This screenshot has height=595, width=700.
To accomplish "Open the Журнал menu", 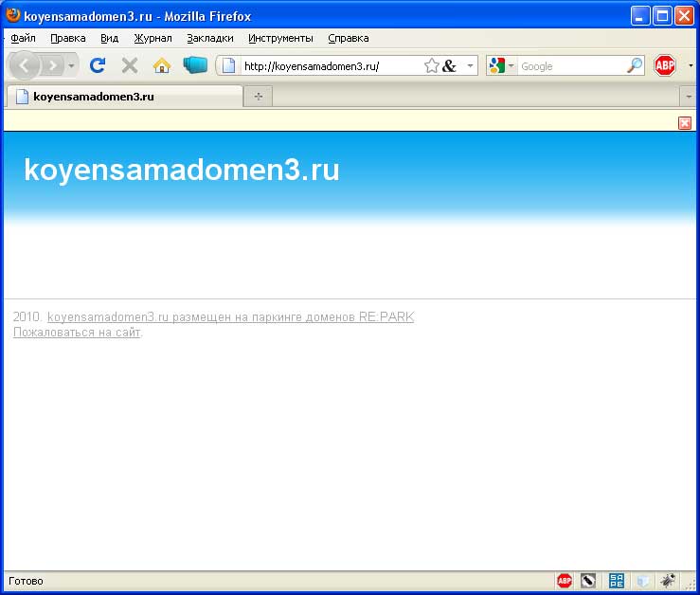I will pos(153,39).
